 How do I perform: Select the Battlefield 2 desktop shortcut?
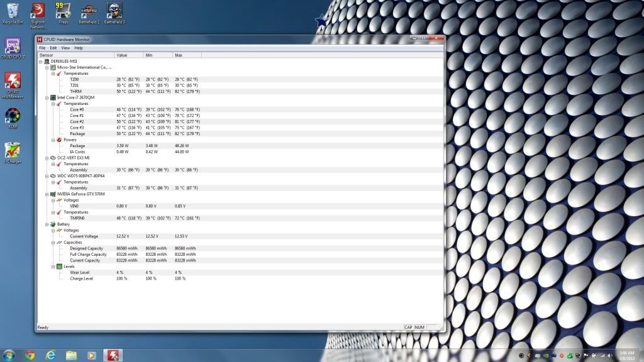[x=89, y=14]
